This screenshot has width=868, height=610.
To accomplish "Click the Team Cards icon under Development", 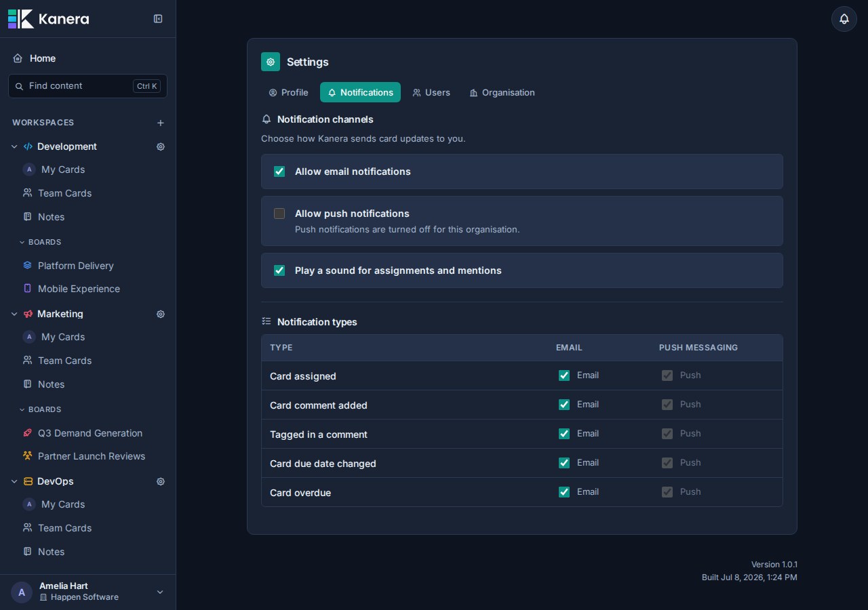I will [x=27, y=193].
